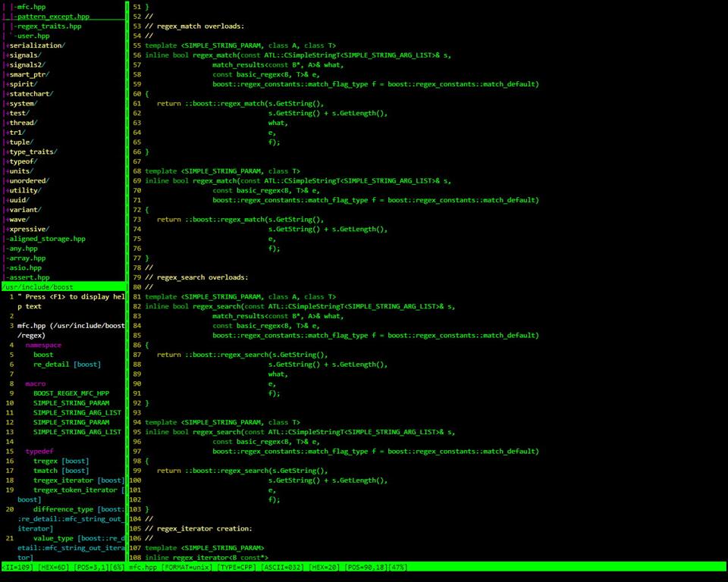The width and height of the screenshot is (728, 582).
Task: Place cursor on line 61 return statement
Action: pos(240,104)
